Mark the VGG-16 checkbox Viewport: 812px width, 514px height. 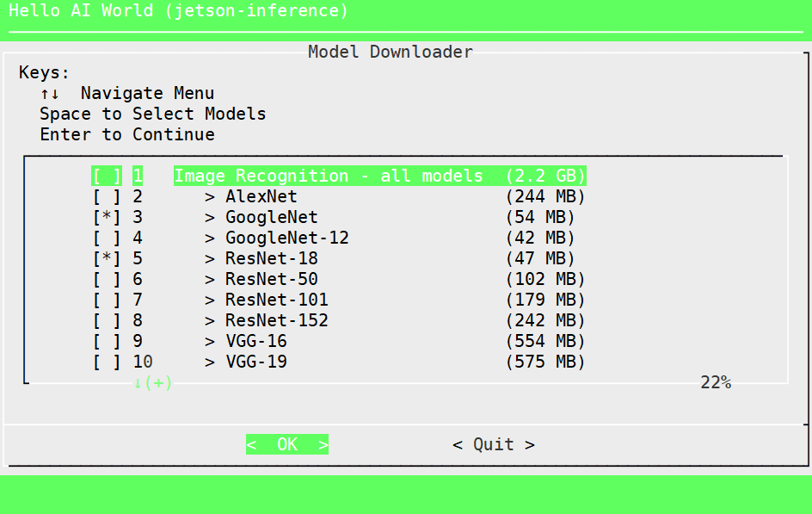107,341
